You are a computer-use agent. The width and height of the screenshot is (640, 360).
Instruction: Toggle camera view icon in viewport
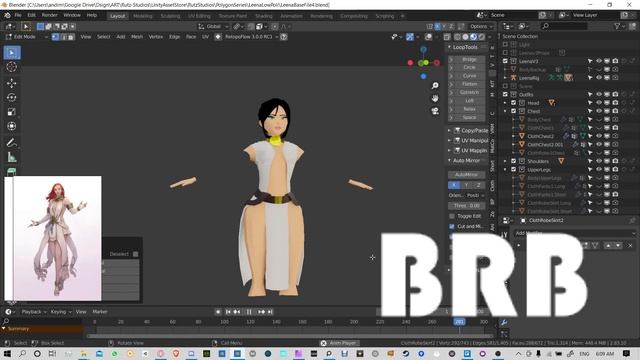(x=435, y=111)
